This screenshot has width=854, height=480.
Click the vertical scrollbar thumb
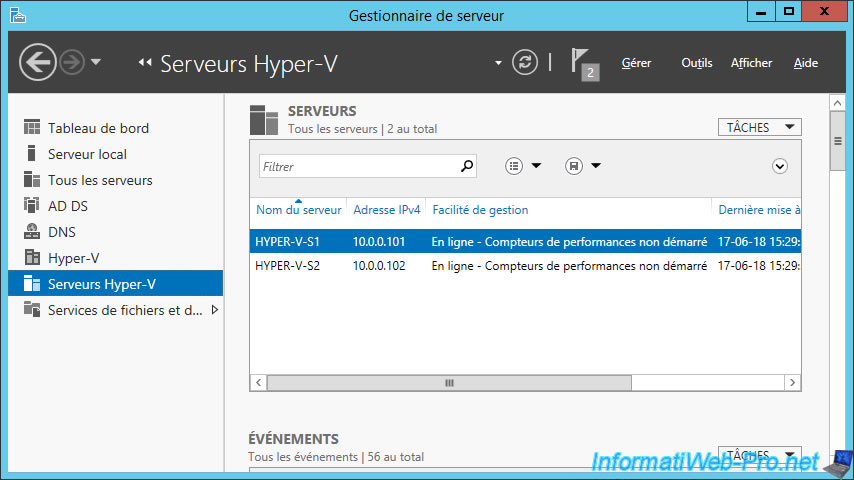837,141
